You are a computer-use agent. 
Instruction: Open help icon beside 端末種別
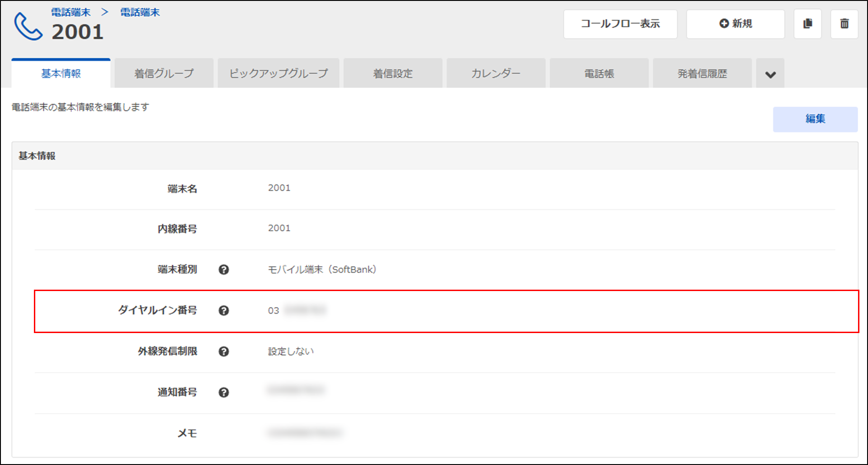[x=223, y=270]
